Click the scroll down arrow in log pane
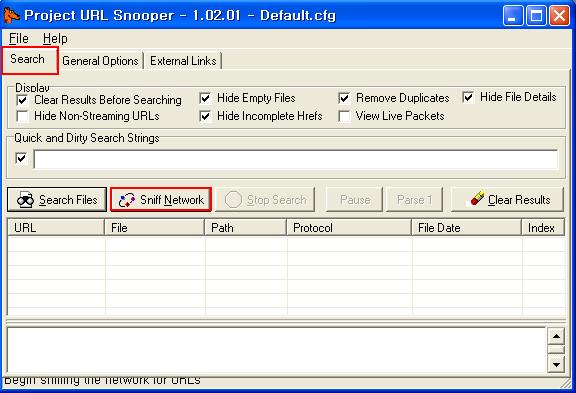576x393 pixels. tap(556, 364)
